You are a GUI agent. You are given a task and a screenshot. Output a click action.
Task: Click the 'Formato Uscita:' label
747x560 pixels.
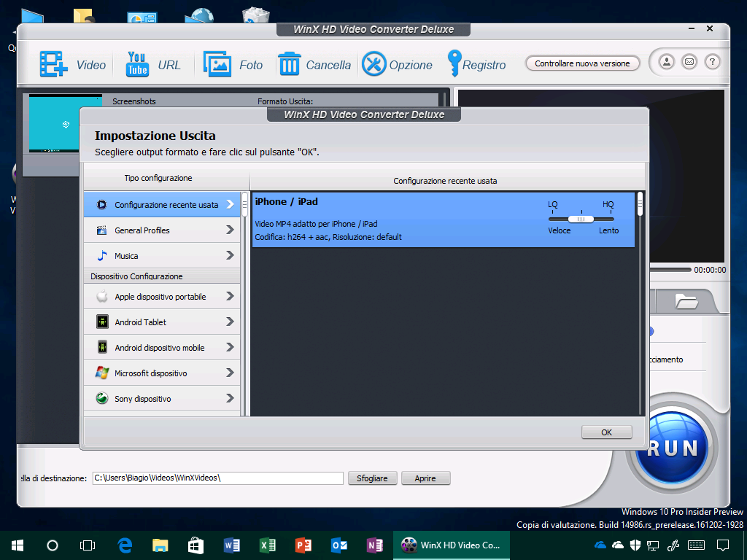pos(285,101)
